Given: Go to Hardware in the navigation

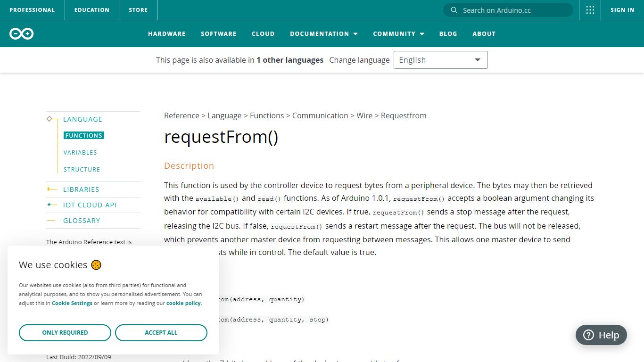Looking at the screenshot, I should pyautogui.click(x=167, y=33).
